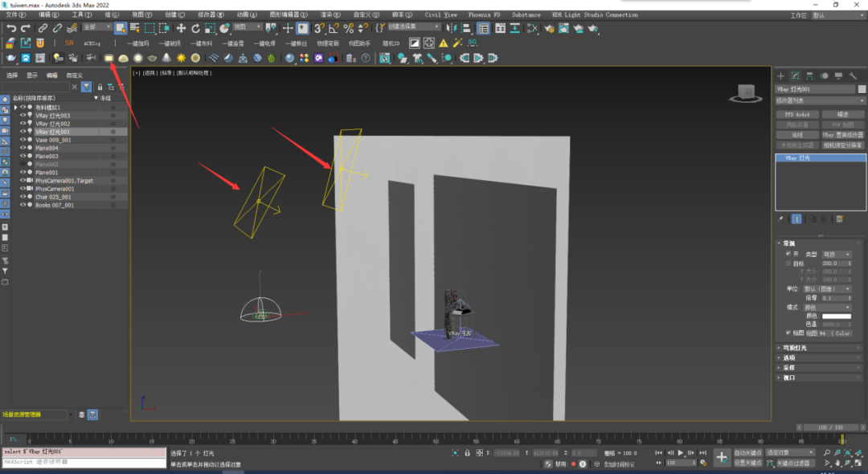Open the 修改器(M) menu
The width and height of the screenshot is (868, 474).
point(209,14)
